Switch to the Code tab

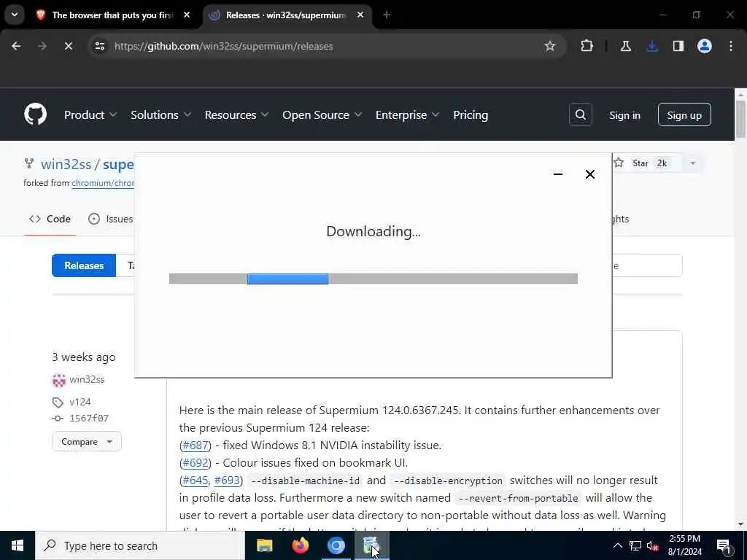click(50, 219)
